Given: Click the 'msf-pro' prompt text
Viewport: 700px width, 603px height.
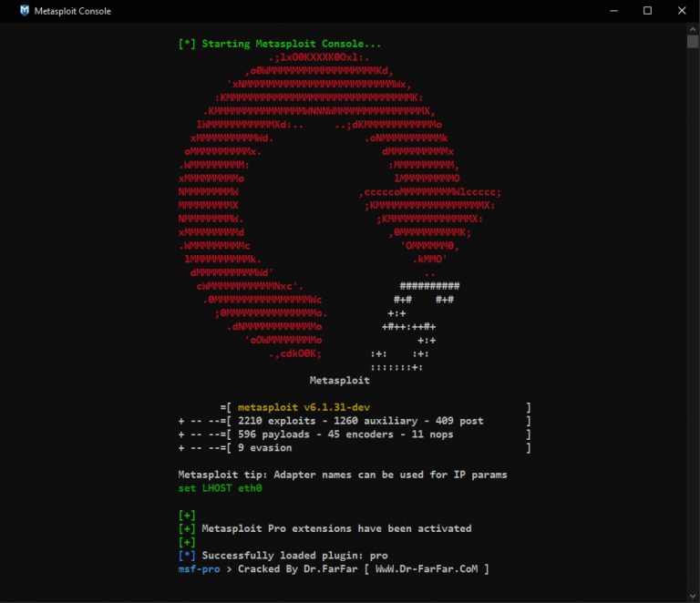Looking at the screenshot, I should pyautogui.click(x=199, y=569).
